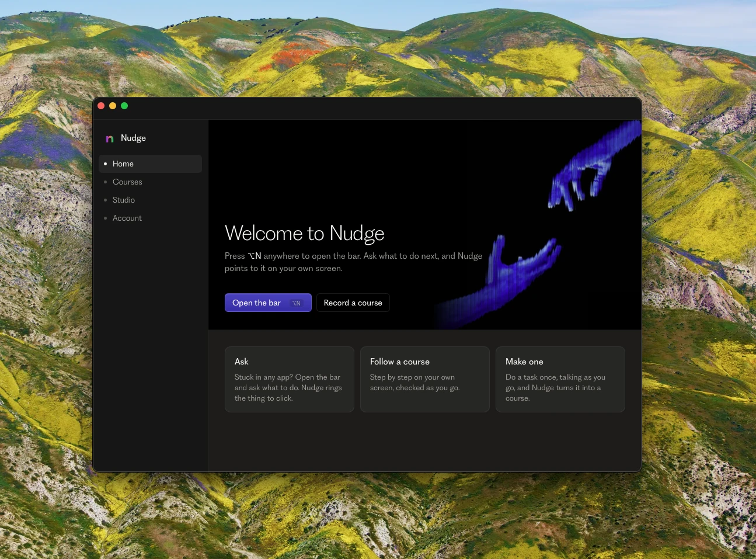The width and height of the screenshot is (756, 559).
Task: Click the Open the bar button
Action: tap(268, 303)
